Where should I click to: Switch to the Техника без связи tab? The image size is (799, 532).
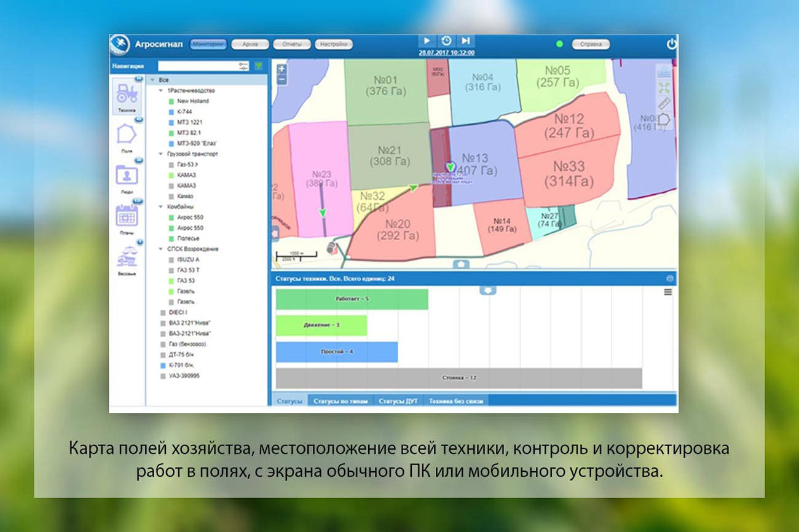pos(456,401)
